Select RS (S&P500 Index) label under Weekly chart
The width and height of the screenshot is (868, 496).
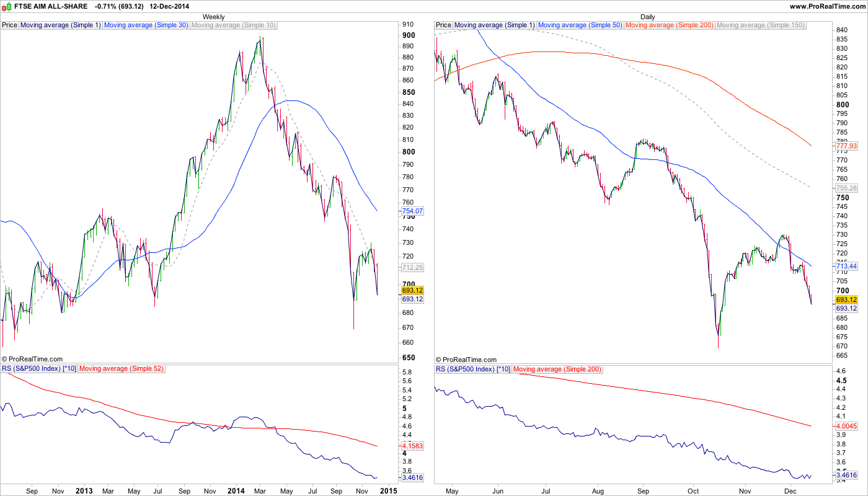[38, 369]
